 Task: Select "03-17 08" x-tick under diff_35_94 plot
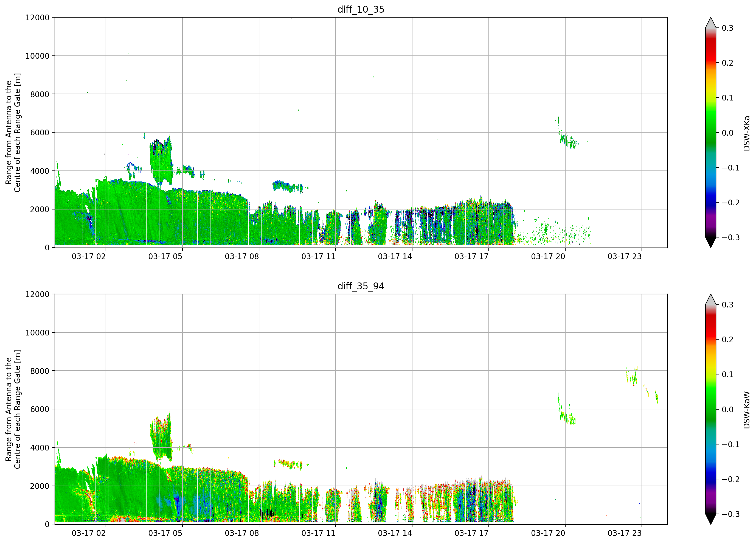click(242, 533)
